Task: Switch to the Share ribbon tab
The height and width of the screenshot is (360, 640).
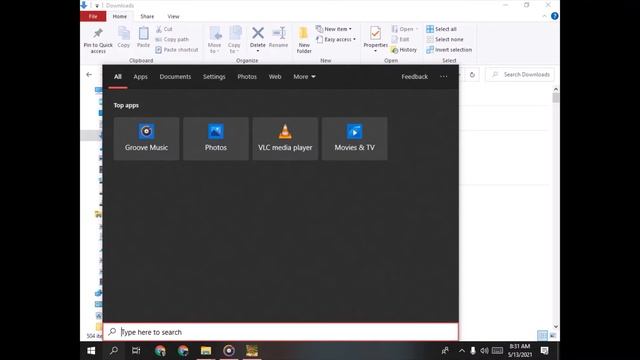Action: point(147,16)
